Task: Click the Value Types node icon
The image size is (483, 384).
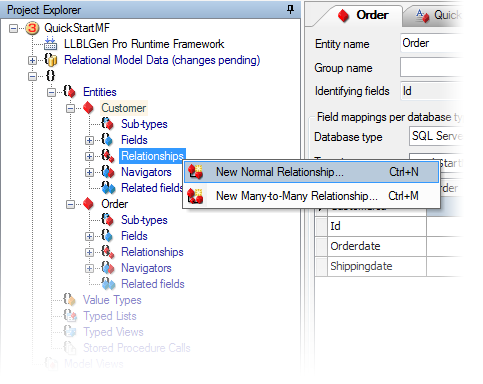Action: [70, 300]
